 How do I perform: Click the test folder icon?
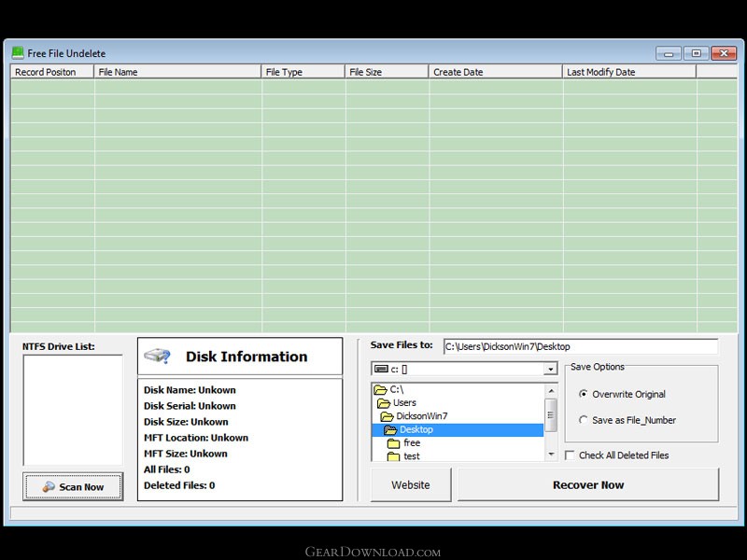[393, 456]
